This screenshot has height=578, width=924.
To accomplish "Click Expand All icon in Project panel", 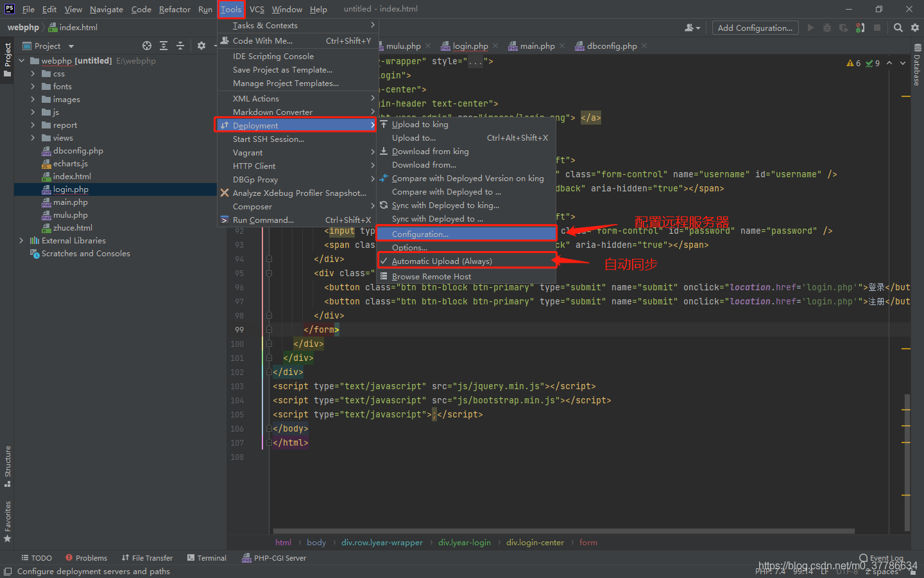I will tap(164, 46).
